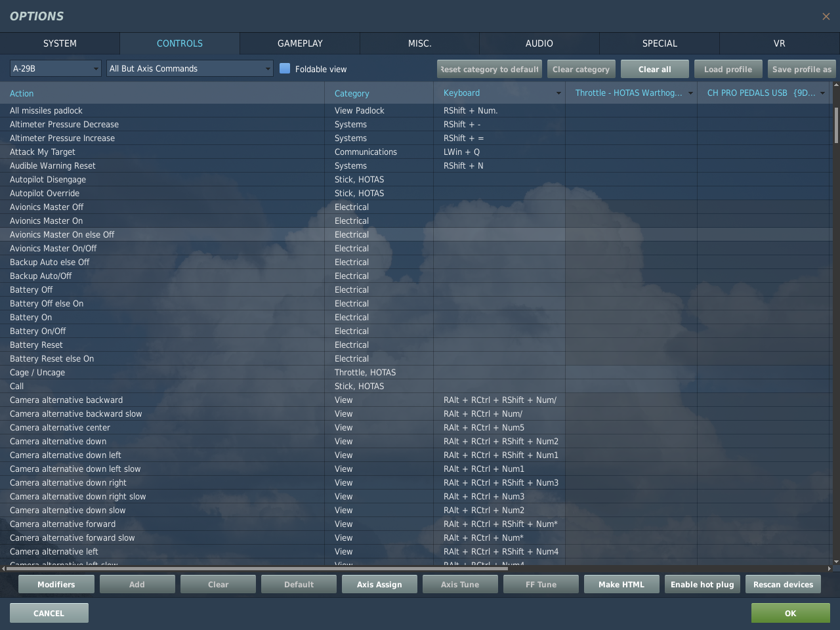Select the VR tab
This screenshot has width=840, height=630.
tap(780, 43)
